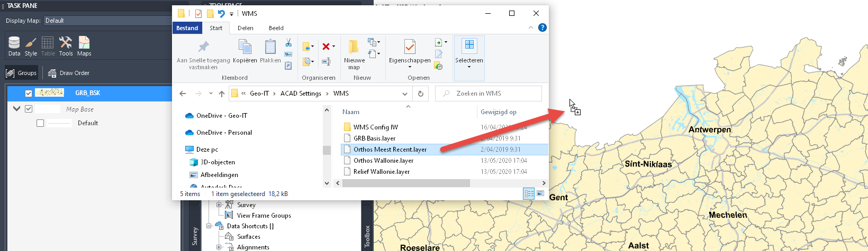Image resolution: width=868 pixels, height=251 pixels.
Task: Select the Start ribbon tab
Action: pos(216,28)
